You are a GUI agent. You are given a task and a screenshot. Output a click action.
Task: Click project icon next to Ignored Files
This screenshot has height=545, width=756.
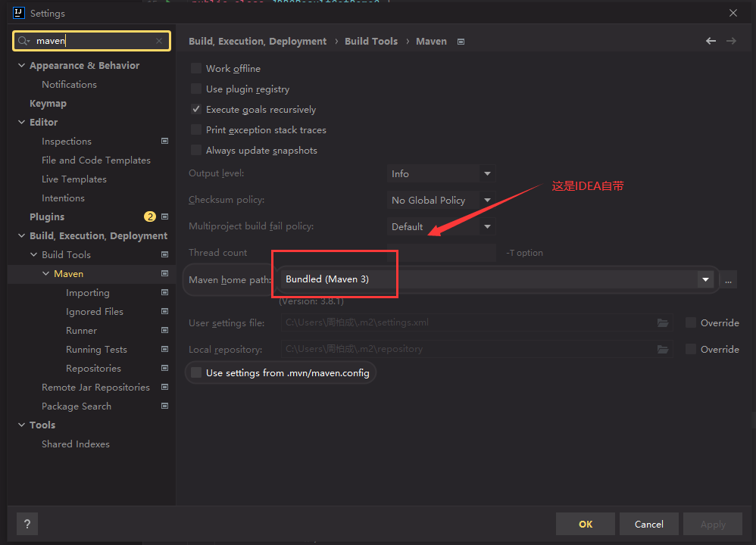click(165, 311)
